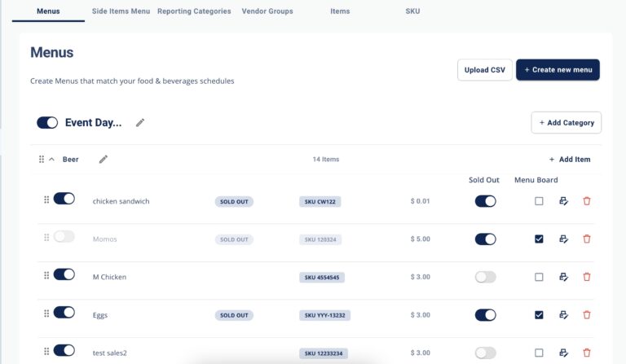Click drag handle for M Chicken row
The width and height of the screenshot is (626, 364).
click(46, 275)
